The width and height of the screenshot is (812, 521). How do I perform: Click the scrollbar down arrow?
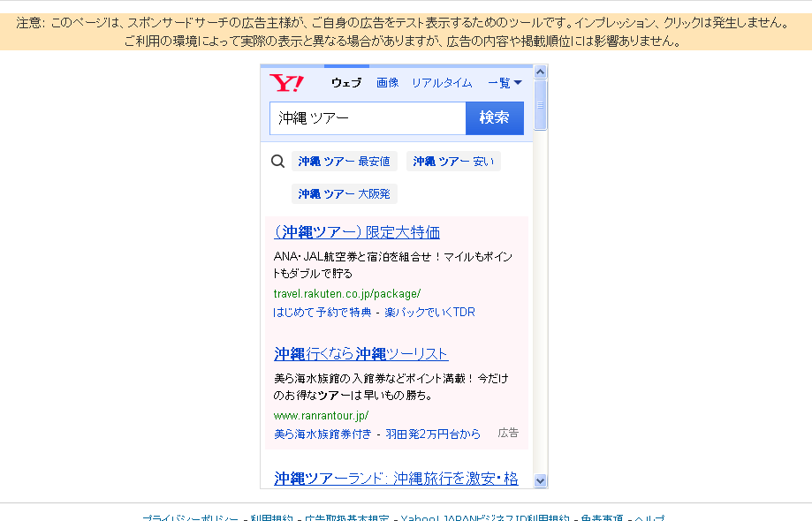[x=540, y=480]
